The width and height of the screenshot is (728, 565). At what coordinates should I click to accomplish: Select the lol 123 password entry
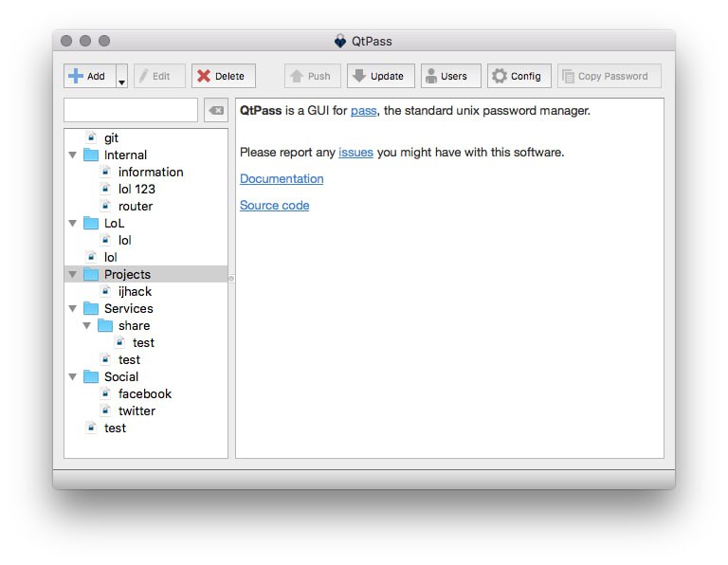(136, 190)
